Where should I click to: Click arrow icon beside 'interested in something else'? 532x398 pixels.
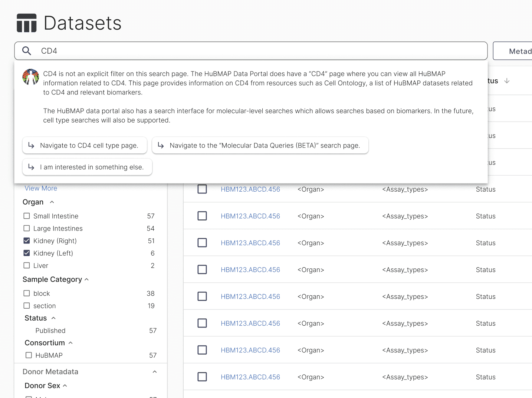(32, 167)
